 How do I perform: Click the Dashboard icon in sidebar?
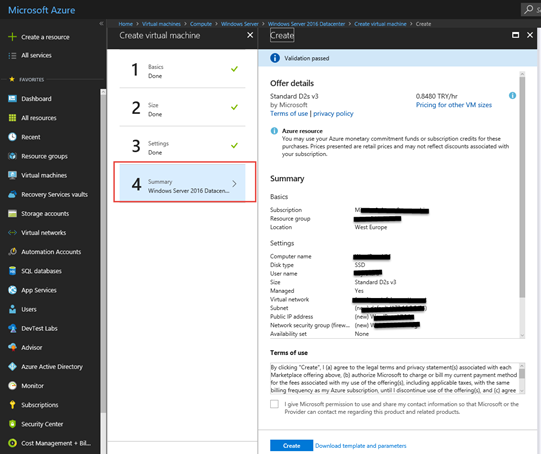click(12, 99)
